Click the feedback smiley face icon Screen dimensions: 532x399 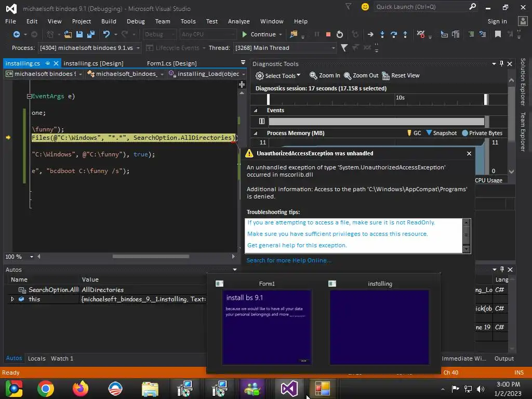click(365, 7)
